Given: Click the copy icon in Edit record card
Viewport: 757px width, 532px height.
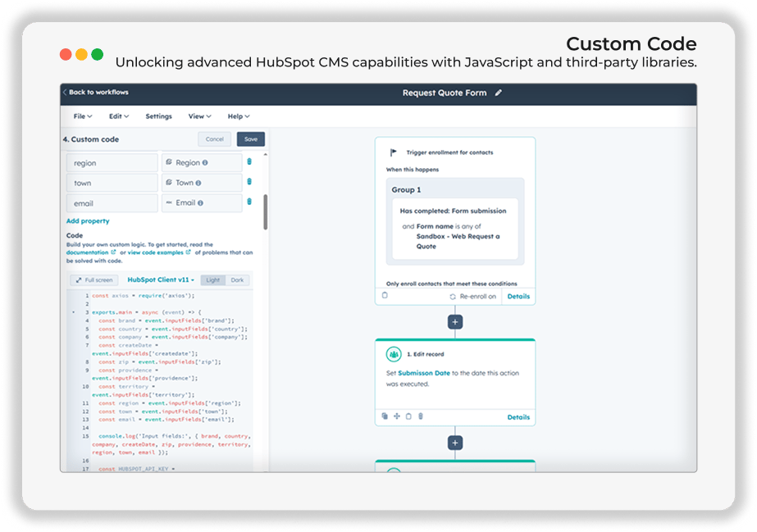Looking at the screenshot, I should (385, 416).
